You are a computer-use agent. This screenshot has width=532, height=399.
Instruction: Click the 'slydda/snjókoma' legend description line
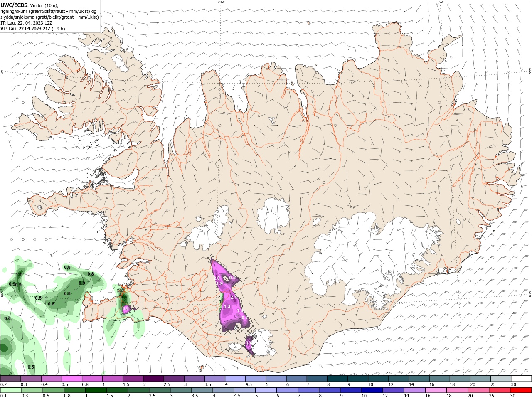tap(50, 17)
